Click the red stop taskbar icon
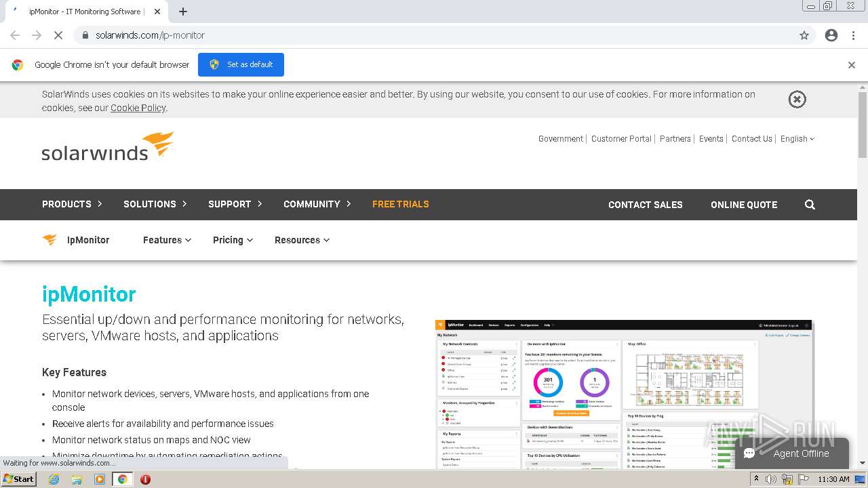 [x=145, y=479]
